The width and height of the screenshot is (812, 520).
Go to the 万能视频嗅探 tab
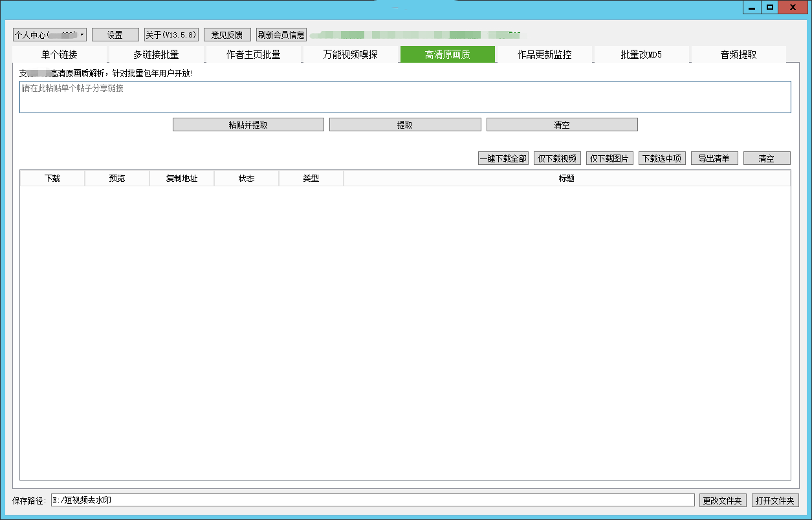coord(350,55)
